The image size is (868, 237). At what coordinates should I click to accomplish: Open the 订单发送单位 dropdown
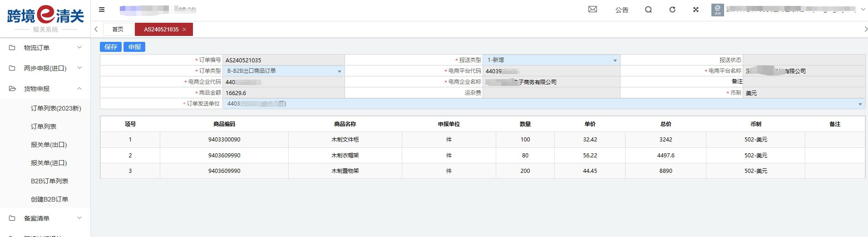(x=543, y=104)
